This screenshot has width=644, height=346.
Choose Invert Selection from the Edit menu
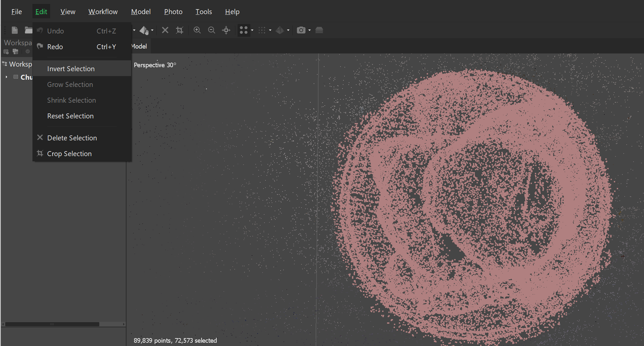(x=71, y=69)
